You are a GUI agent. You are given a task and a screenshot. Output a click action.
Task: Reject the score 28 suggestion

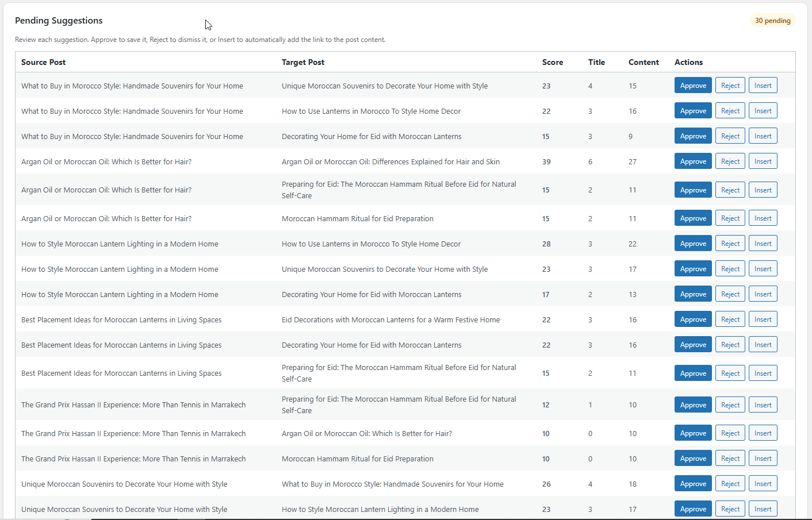pos(730,244)
